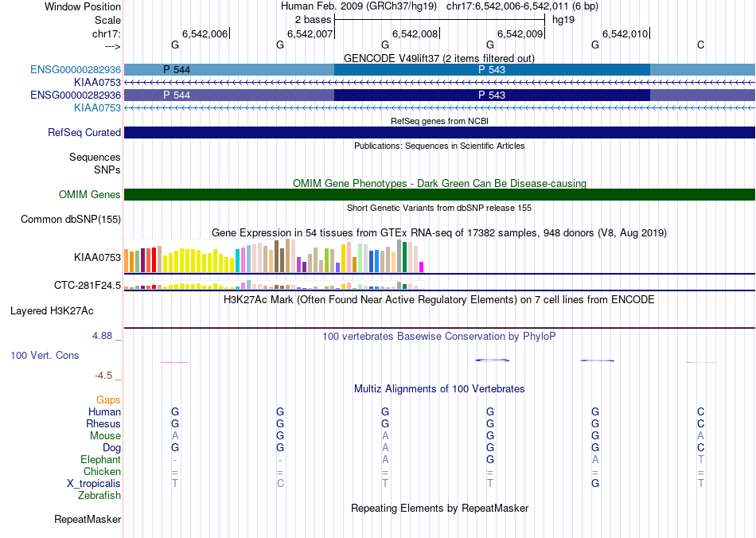The width and height of the screenshot is (756, 538).
Task: Click the Dog species label
Action: click(x=111, y=448)
